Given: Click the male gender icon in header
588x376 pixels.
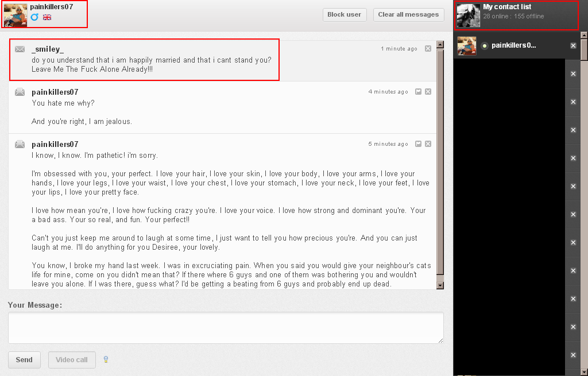Looking at the screenshot, I should tap(34, 17).
